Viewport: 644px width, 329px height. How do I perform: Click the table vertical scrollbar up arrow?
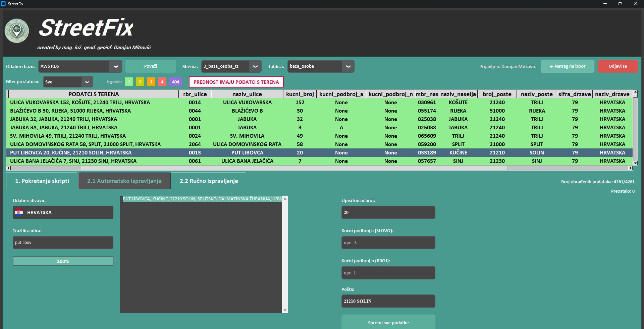point(635,91)
